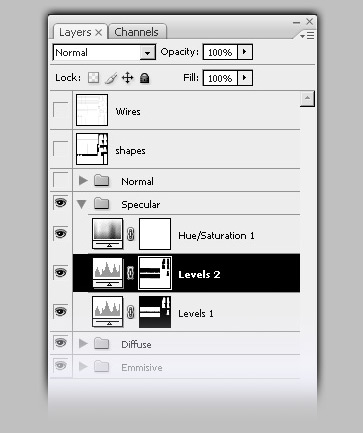Screen dimensions: 363x433
Task: Select the Wires layer thumbnail
Action: pos(92,110)
